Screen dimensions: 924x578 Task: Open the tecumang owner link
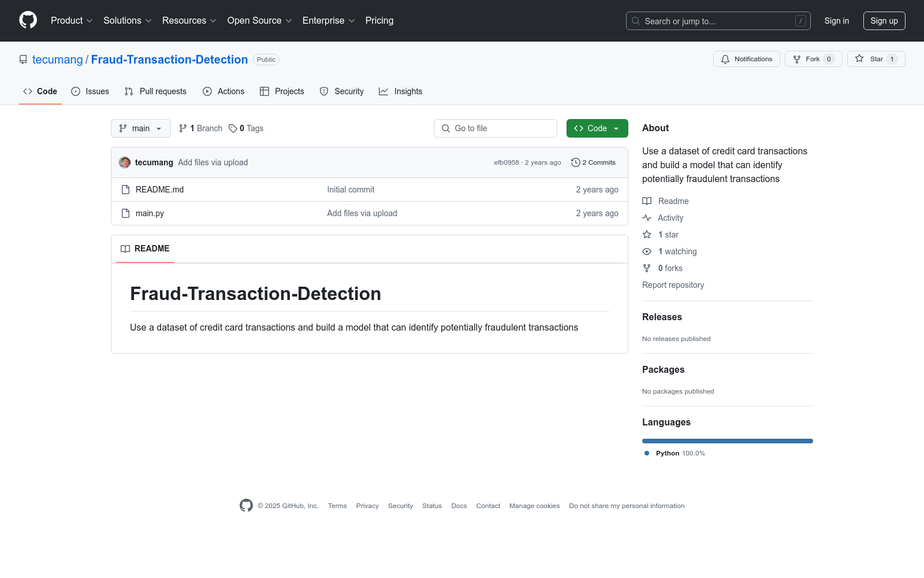coord(58,60)
